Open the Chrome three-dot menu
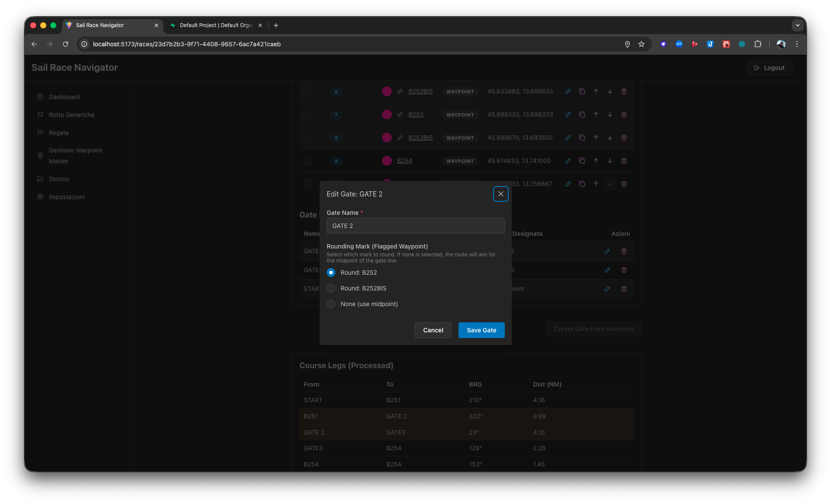 [797, 44]
